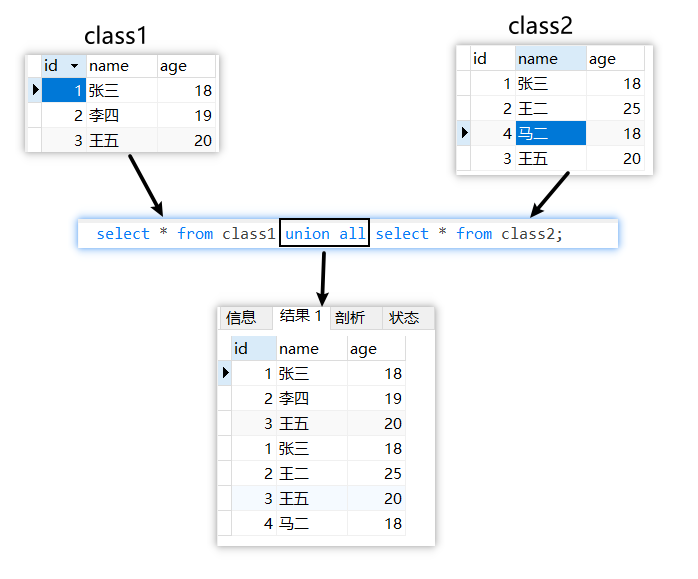Image resolution: width=698 pixels, height=579 pixels.
Task: Click the name column header in the result grid
Action: tap(312, 348)
